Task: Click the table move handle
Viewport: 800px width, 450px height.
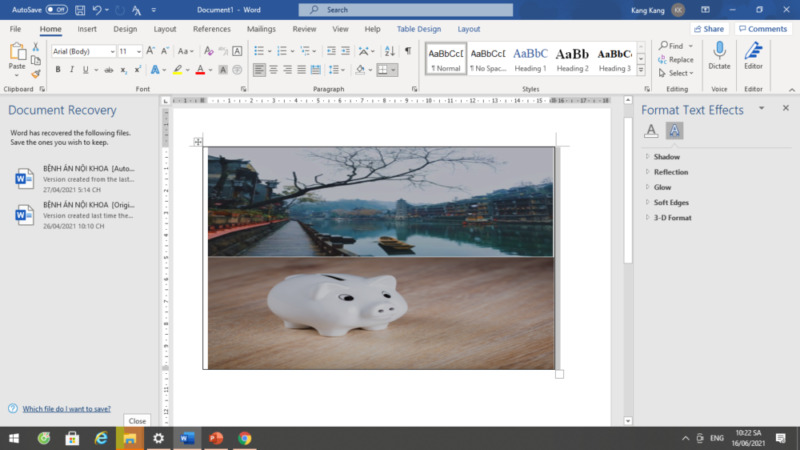Action: coord(198,142)
